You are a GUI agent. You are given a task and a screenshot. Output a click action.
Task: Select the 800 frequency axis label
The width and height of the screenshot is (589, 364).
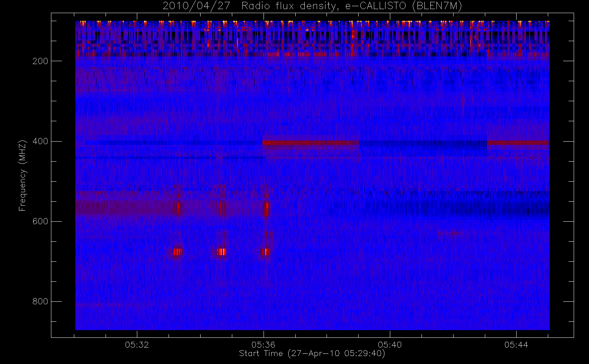point(40,301)
